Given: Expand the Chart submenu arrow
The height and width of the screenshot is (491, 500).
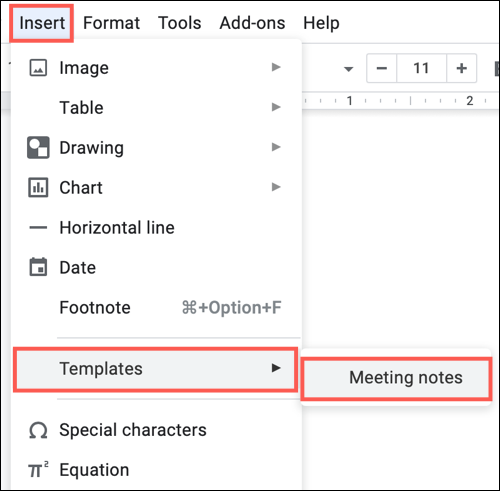Looking at the screenshot, I should pyautogui.click(x=276, y=187).
